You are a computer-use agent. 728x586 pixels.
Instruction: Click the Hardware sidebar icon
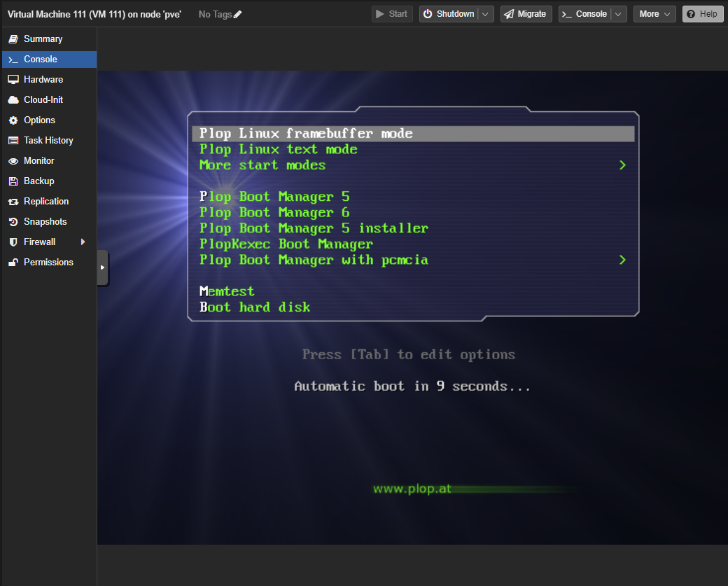coord(14,79)
